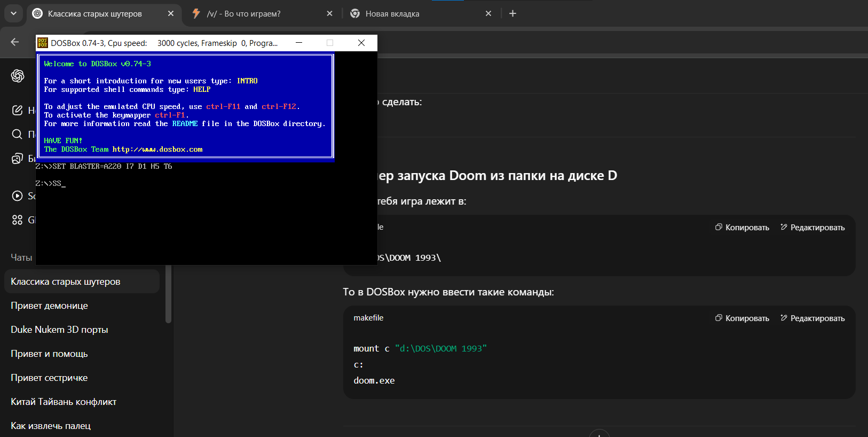Screen dimensions: 868x437
Task: Close the "Классика старых шутеров" tab
Action: coord(171,13)
